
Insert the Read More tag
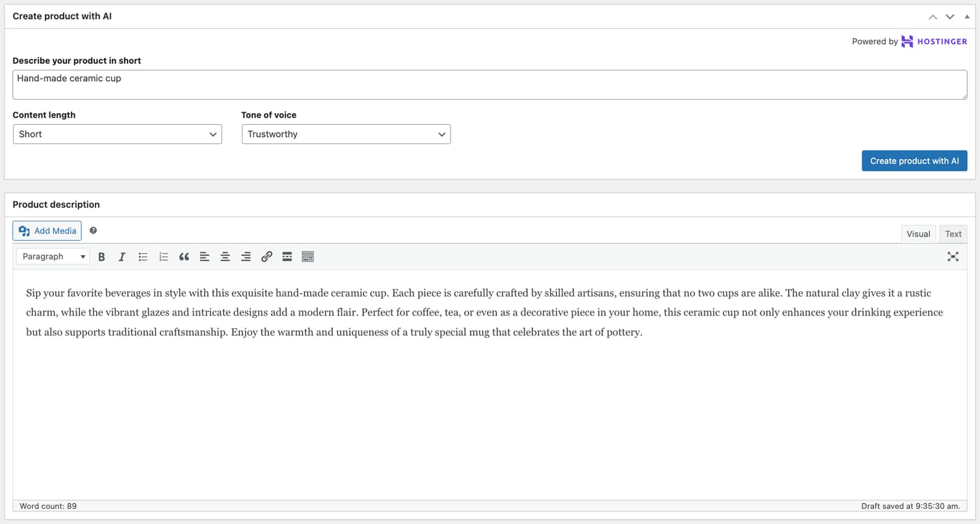(x=287, y=256)
